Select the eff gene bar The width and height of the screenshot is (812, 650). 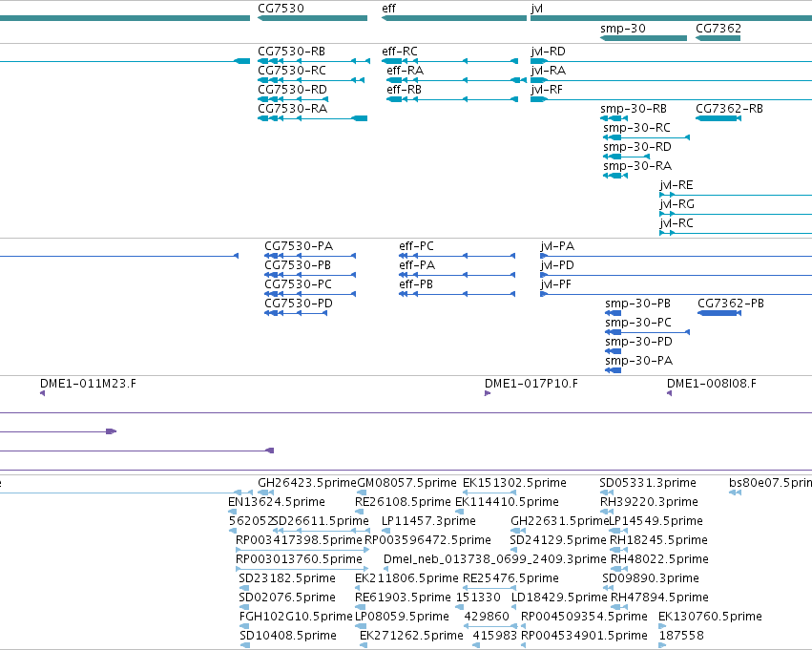(x=454, y=18)
